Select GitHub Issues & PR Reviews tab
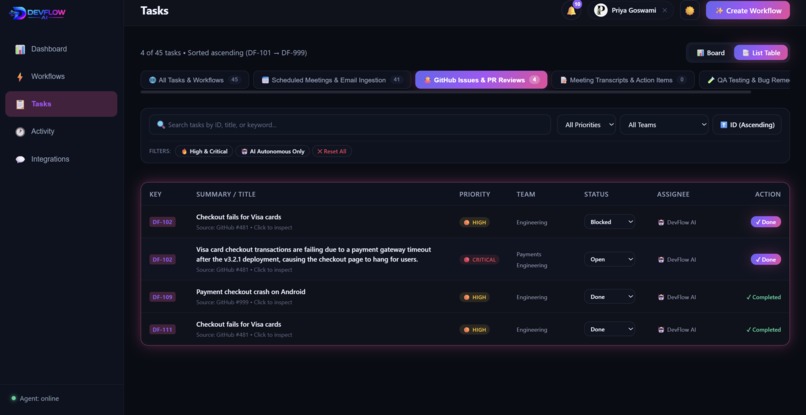806x415 pixels. [481, 80]
